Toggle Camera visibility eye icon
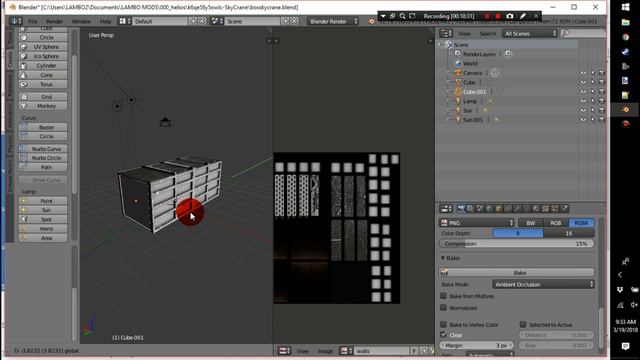640x360 pixels. (x=583, y=73)
